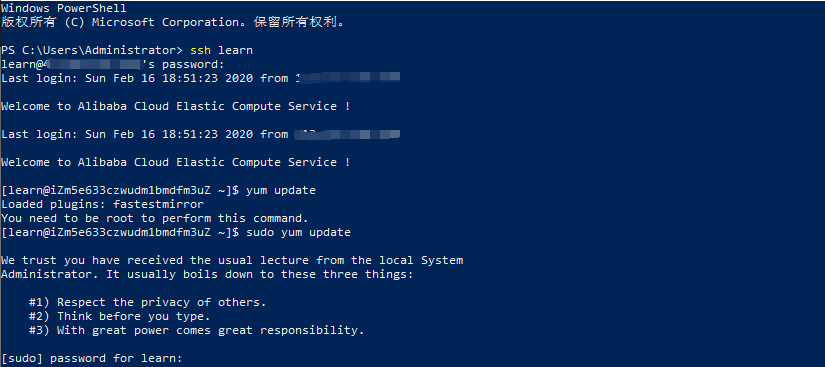Click the "Windows PowerShell" header text
The height and width of the screenshot is (367, 825).
[64, 9]
